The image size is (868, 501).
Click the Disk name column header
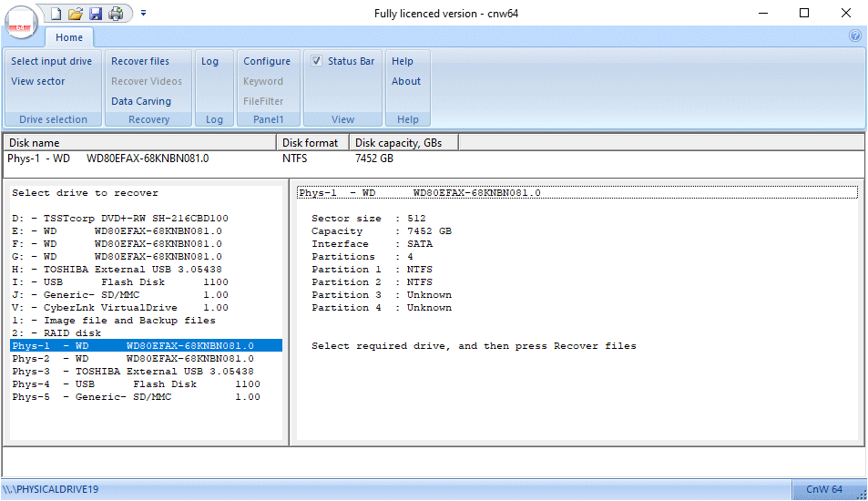pyautogui.click(x=140, y=143)
